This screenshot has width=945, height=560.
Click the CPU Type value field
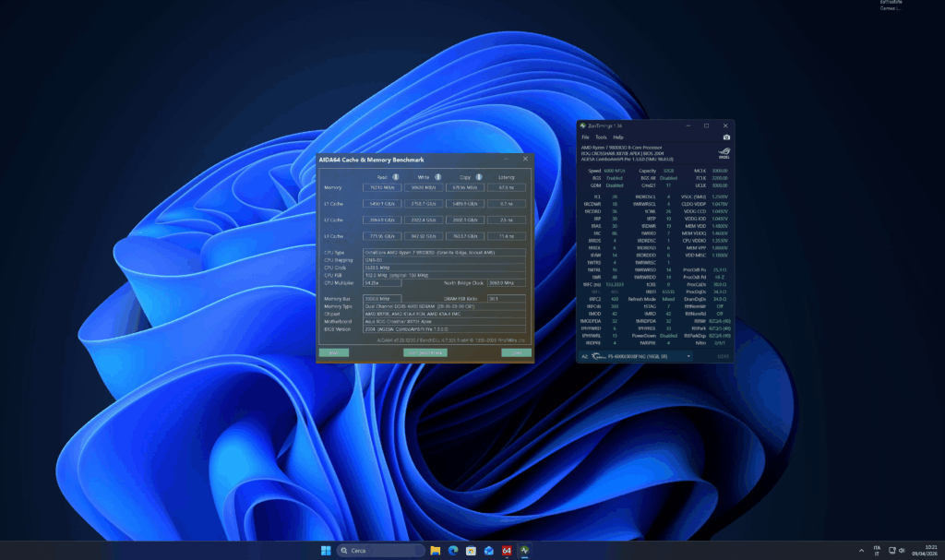click(444, 253)
